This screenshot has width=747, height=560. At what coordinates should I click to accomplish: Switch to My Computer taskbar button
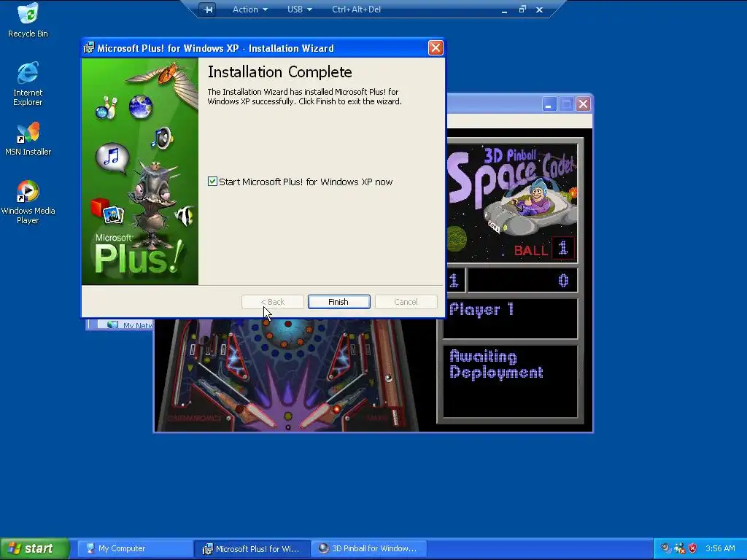click(x=135, y=548)
